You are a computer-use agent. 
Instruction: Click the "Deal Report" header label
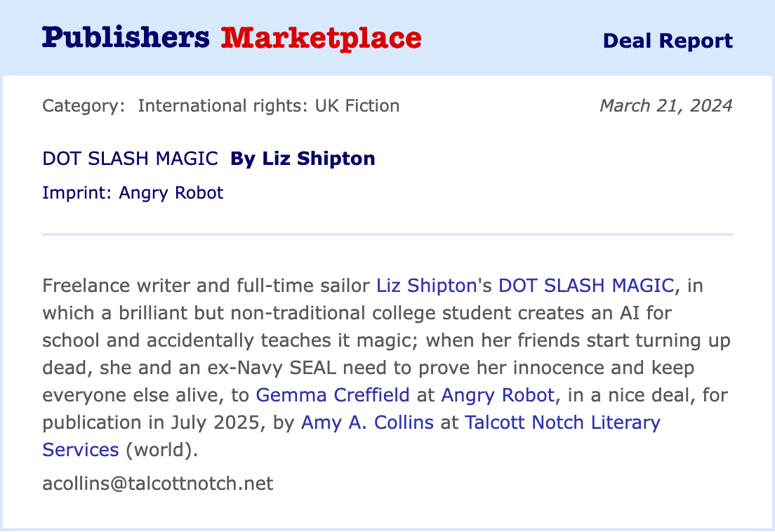coord(668,41)
